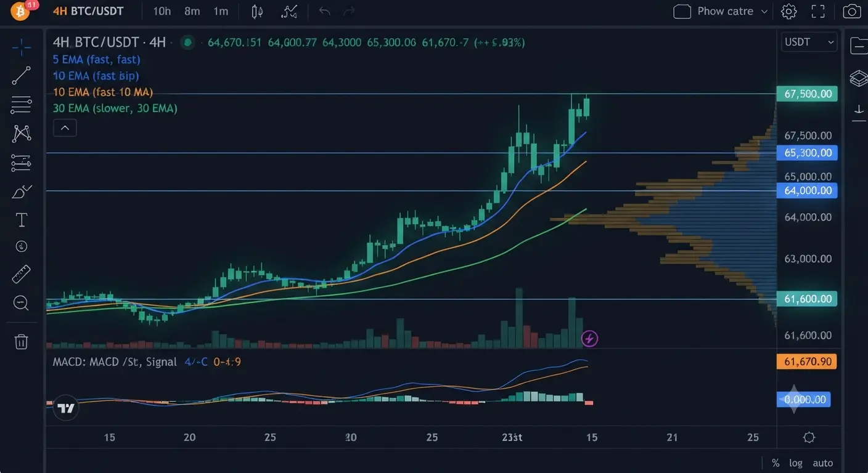Redo the last chart action
The width and height of the screenshot is (868, 473).
click(349, 11)
